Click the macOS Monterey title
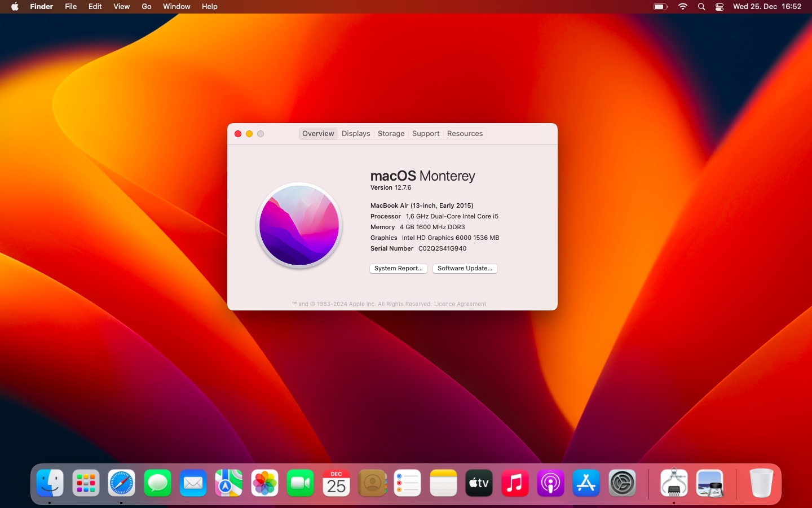 coord(423,176)
